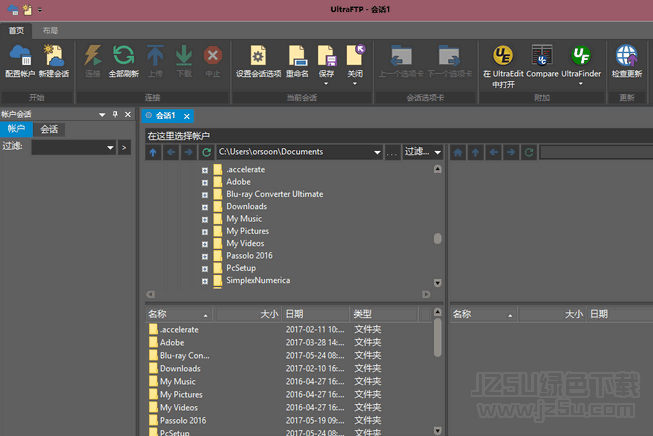653x436 pixels.
Task: Go to 下一个选项卡 next tab
Action: coord(449,61)
